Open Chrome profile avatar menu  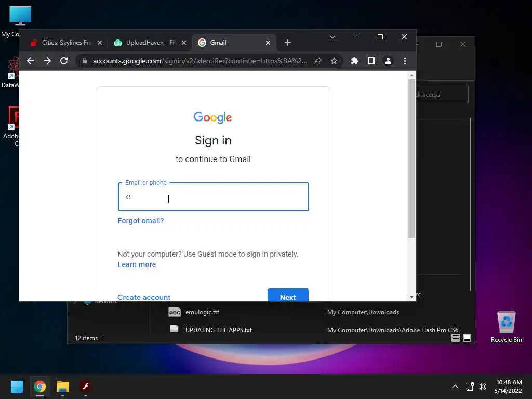(388, 61)
